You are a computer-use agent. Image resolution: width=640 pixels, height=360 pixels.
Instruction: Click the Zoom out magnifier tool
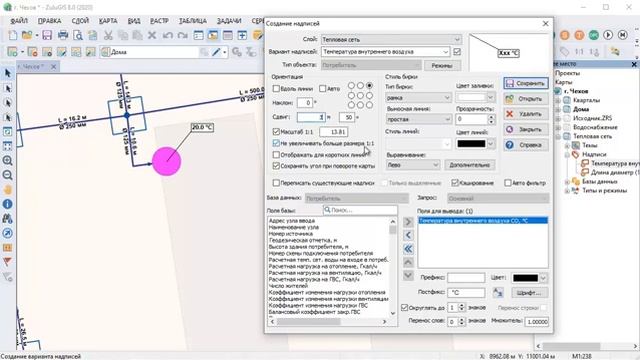pyautogui.click(x=7, y=175)
